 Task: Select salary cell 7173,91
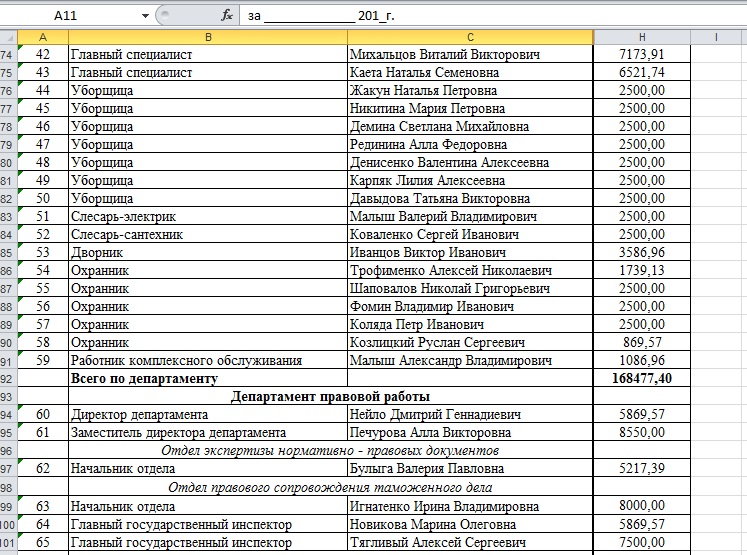[x=641, y=55]
